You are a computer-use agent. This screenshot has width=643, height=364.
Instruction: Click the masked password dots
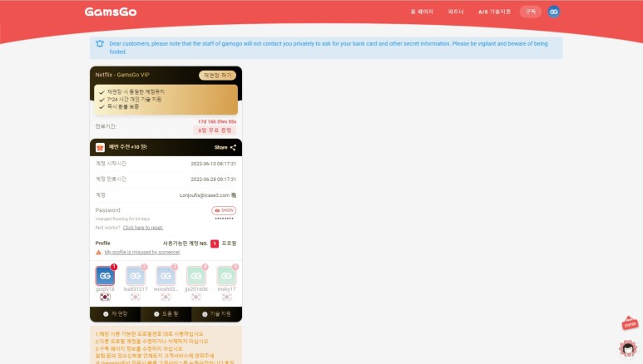click(x=225, y=219)
